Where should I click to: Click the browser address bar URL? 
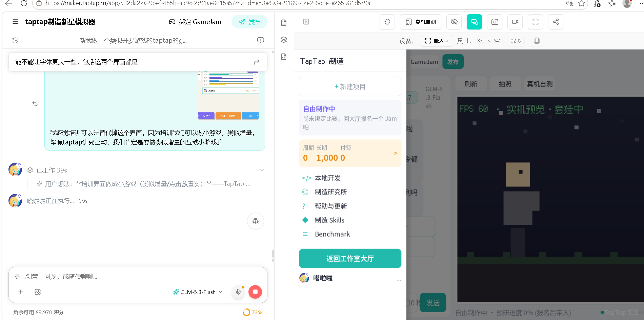click(x=208, y=3)
